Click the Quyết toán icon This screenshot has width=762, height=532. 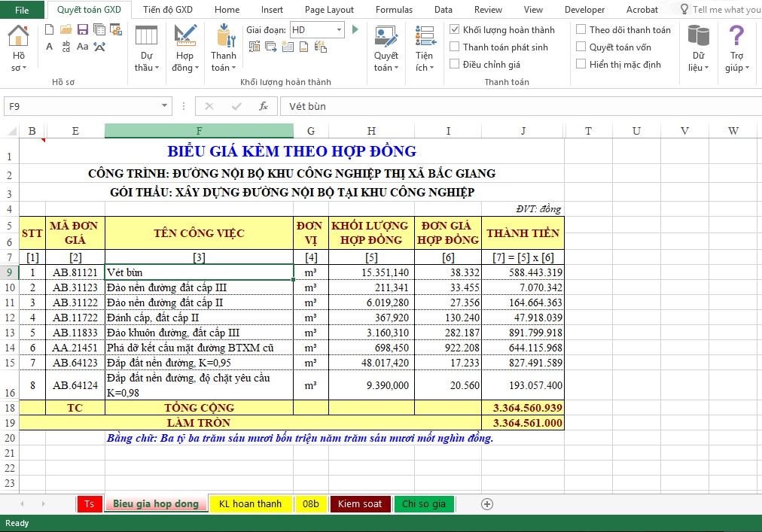pos(386,38)
